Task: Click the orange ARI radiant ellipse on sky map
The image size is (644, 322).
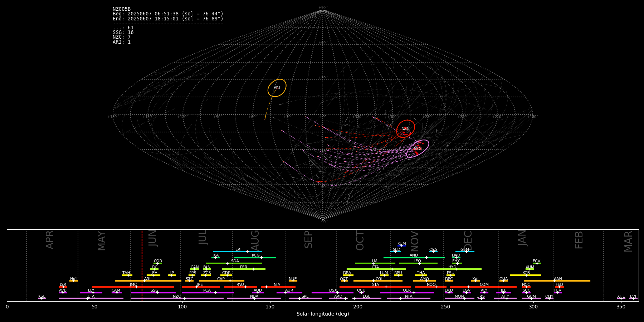Action: (x=277, y=88)
